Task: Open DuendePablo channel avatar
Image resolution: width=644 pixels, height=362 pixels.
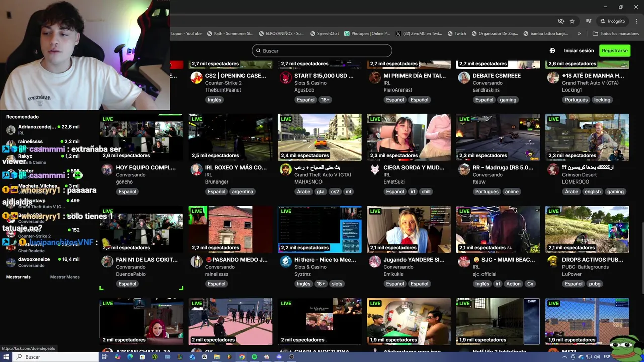Action: click(x=107, y=262)
